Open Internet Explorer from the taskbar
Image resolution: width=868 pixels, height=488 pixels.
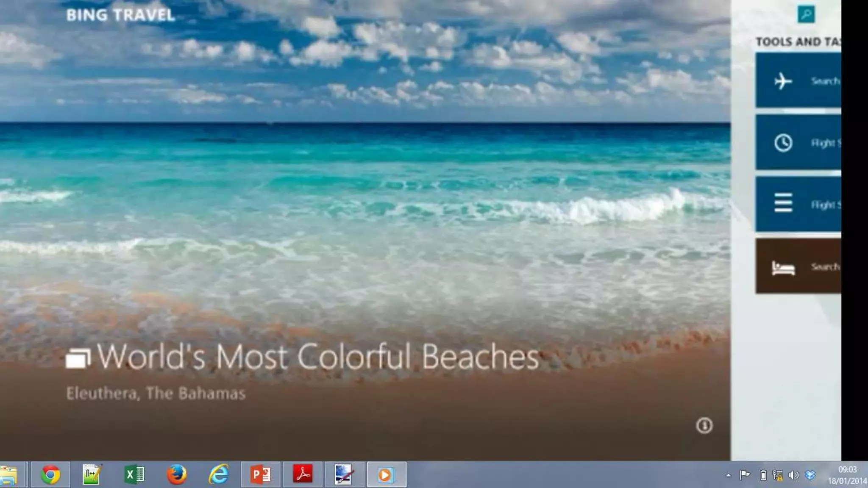point(219,474)
